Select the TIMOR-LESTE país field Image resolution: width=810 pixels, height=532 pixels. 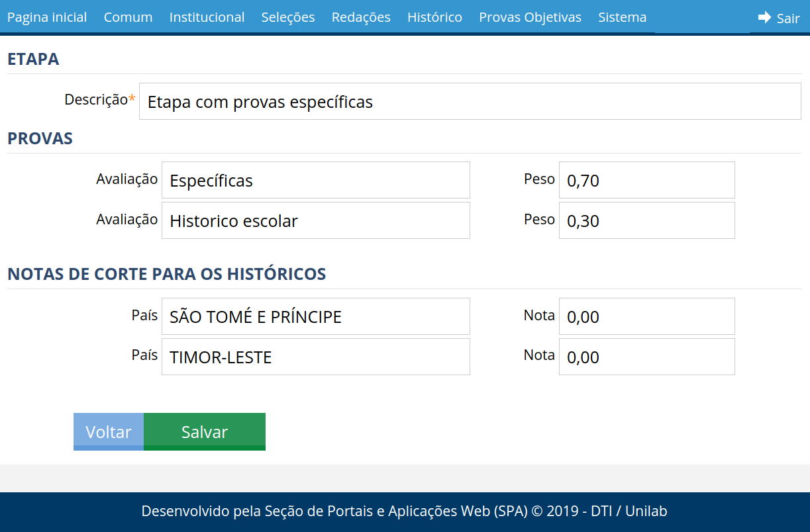[x=315, y=356]
